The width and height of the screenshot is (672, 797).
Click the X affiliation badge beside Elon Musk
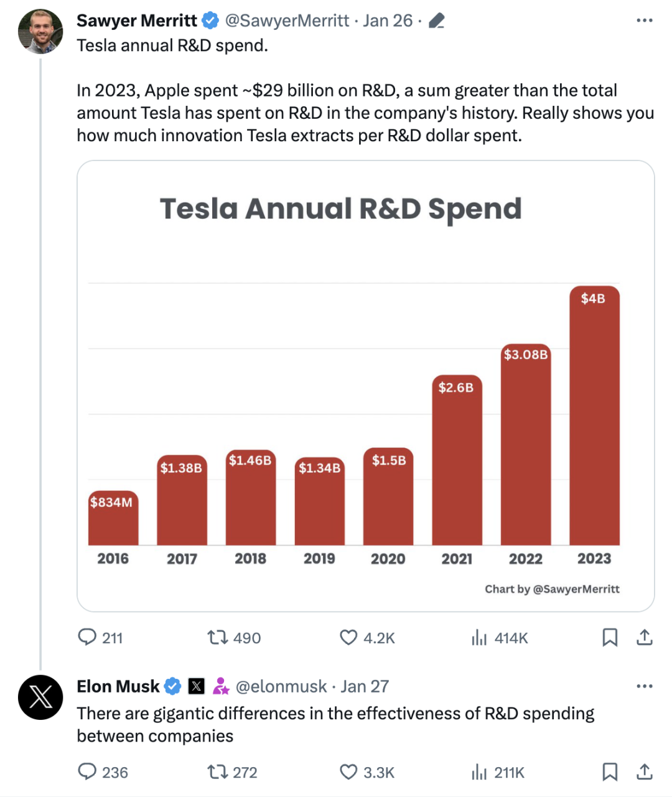[x=196, y=686]
